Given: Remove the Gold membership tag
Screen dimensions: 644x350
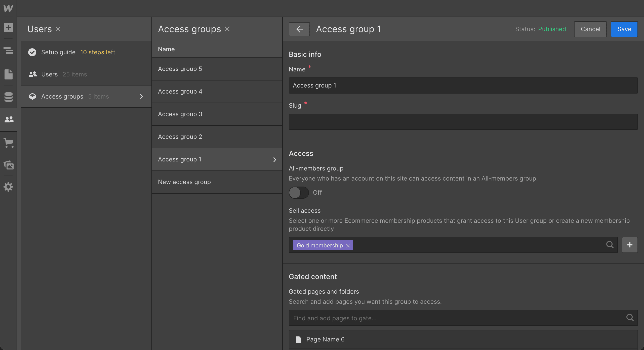Looking at the screenshot, I should 348,245.
